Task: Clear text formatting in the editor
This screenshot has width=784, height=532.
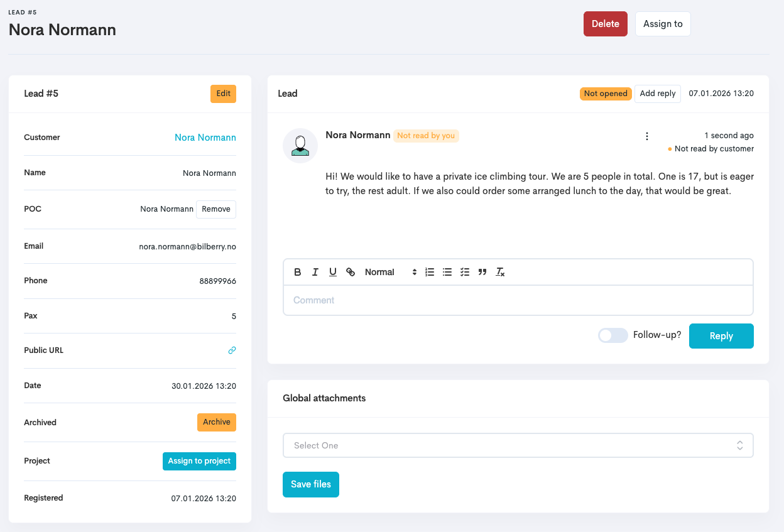Action: click(500, 272)
